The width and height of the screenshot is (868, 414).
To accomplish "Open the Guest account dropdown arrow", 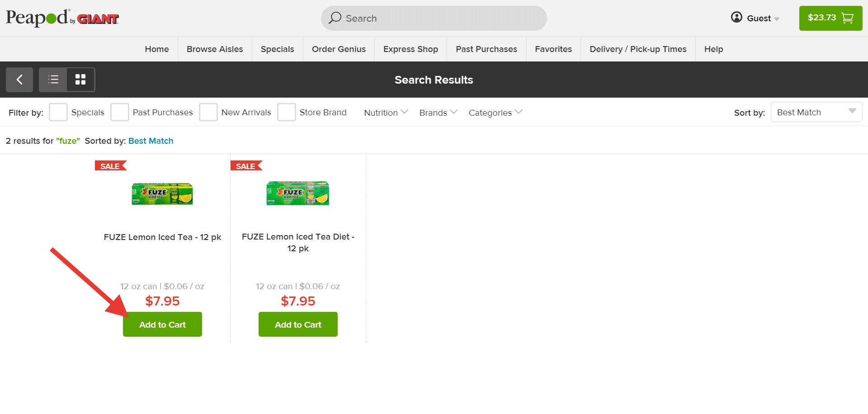I will pos(777,19).
